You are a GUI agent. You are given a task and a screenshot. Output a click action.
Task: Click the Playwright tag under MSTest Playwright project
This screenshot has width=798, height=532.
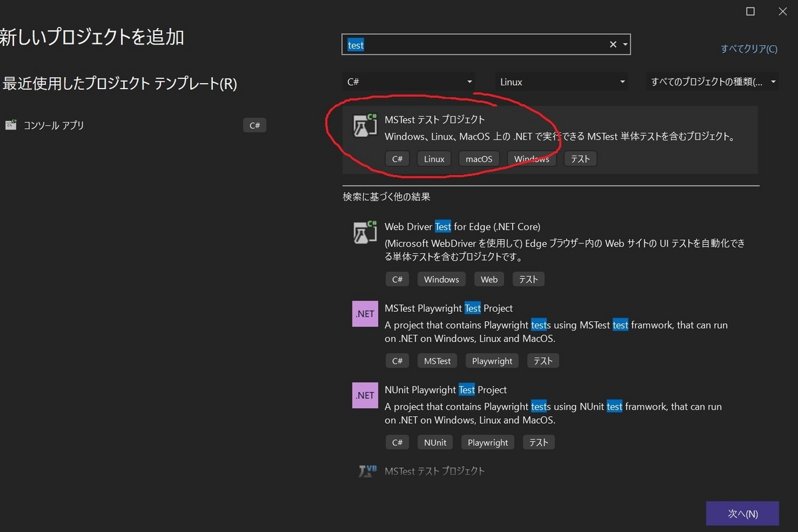(492, 360)
